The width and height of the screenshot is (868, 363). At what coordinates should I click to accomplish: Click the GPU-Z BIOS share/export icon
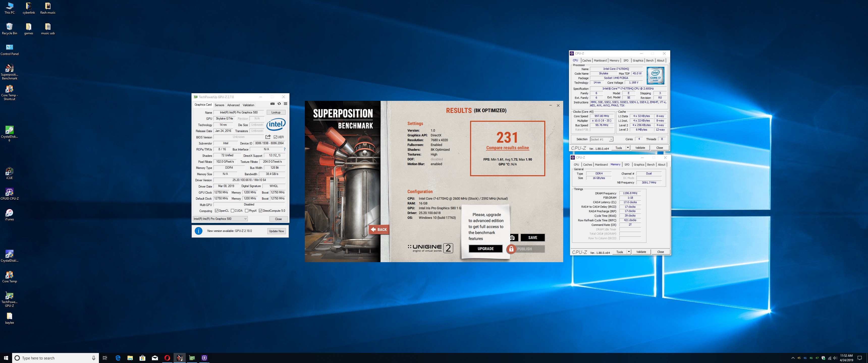[268, 137]
